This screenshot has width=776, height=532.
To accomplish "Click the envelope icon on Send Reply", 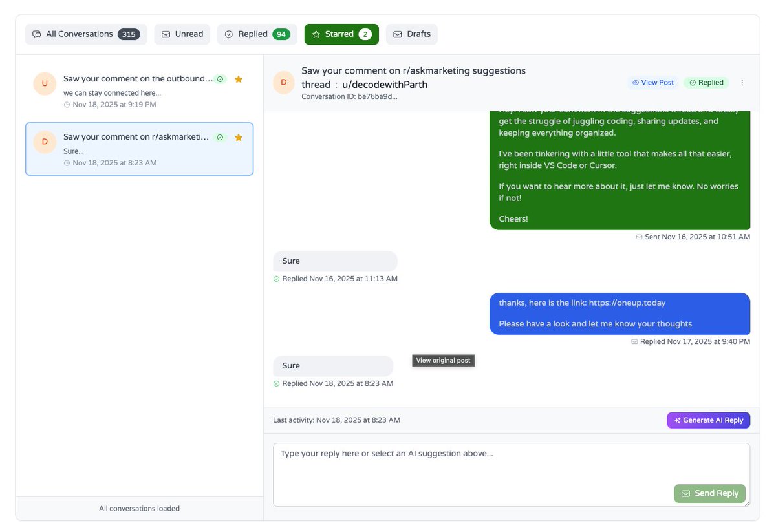I will pos(686,493).
